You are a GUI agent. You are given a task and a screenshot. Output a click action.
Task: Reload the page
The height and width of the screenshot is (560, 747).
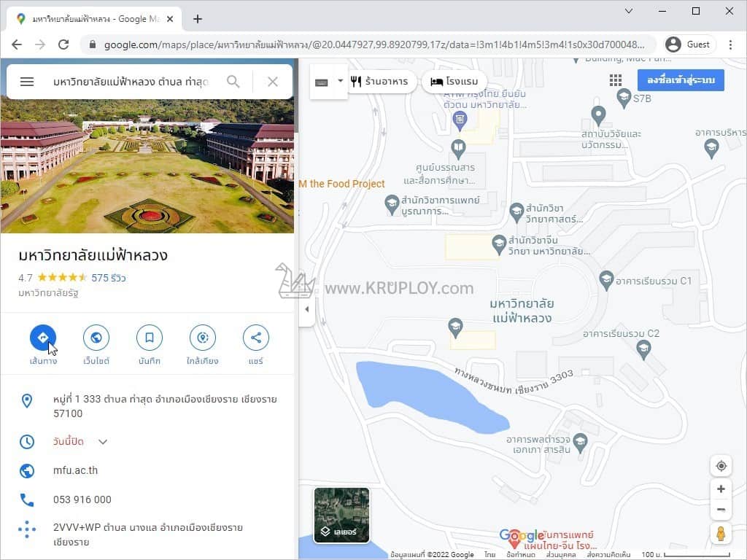point(63,44)
